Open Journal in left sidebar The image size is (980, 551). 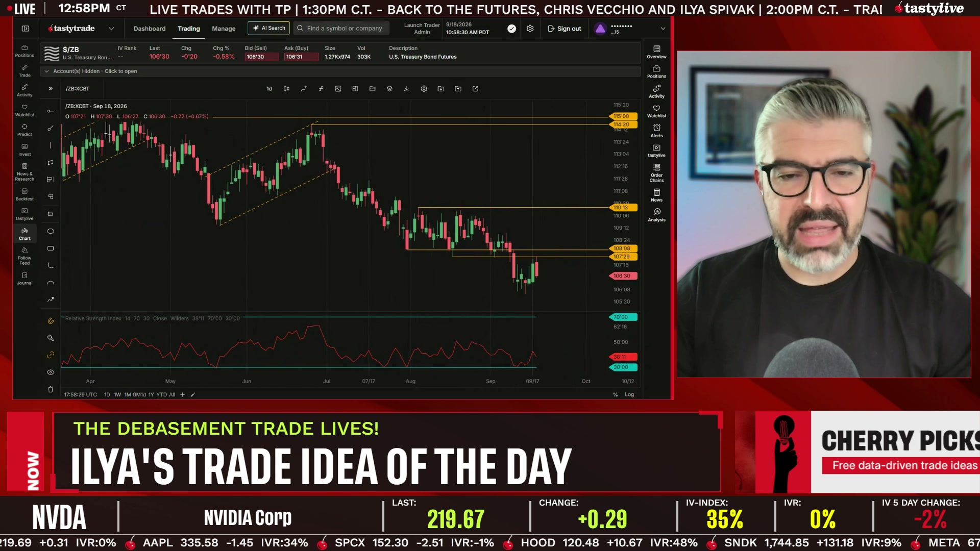coord(24,279)
